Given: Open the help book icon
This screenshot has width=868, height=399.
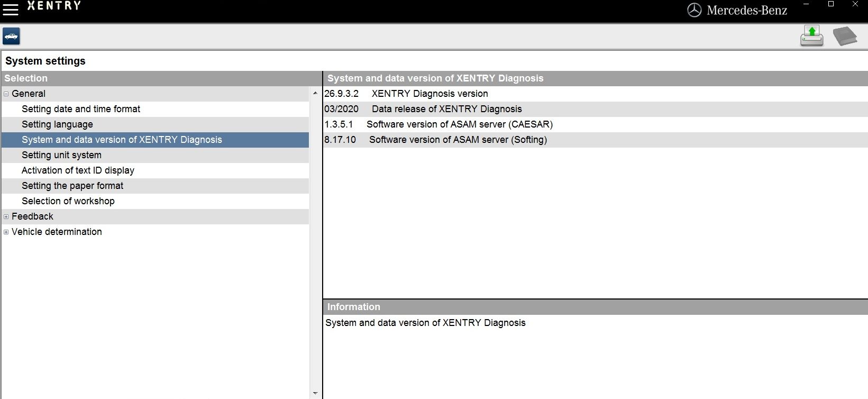Looking at the screenshot, I should point(845,37).
